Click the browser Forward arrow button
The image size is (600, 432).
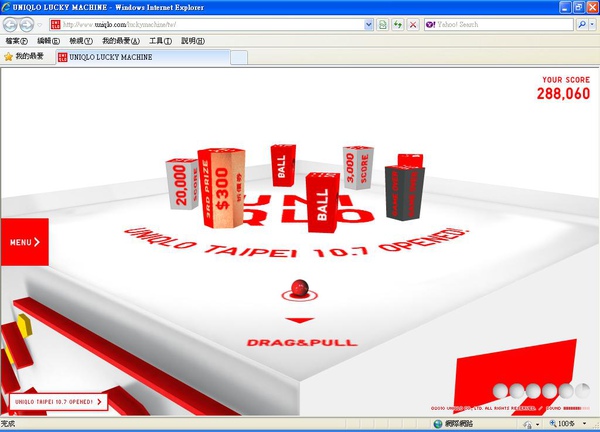(26, 25)
